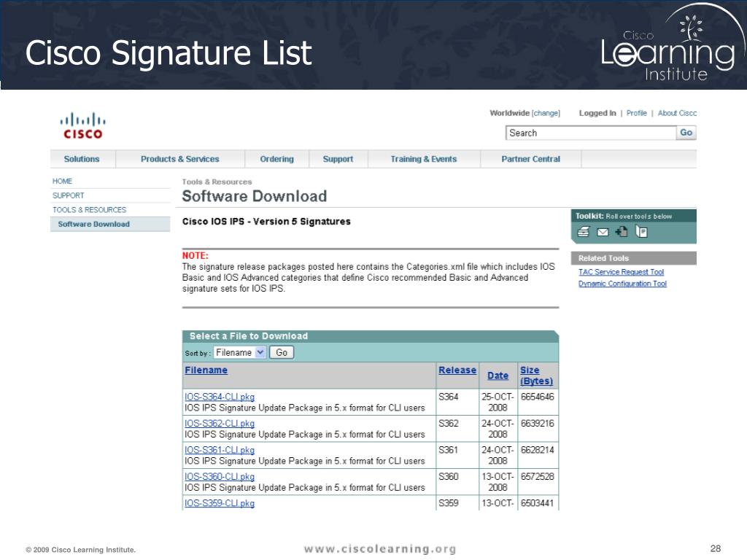747x560 pixels.
Task: Open the Ordering menu
Action: pyautogui.click(x=276, y=159)
